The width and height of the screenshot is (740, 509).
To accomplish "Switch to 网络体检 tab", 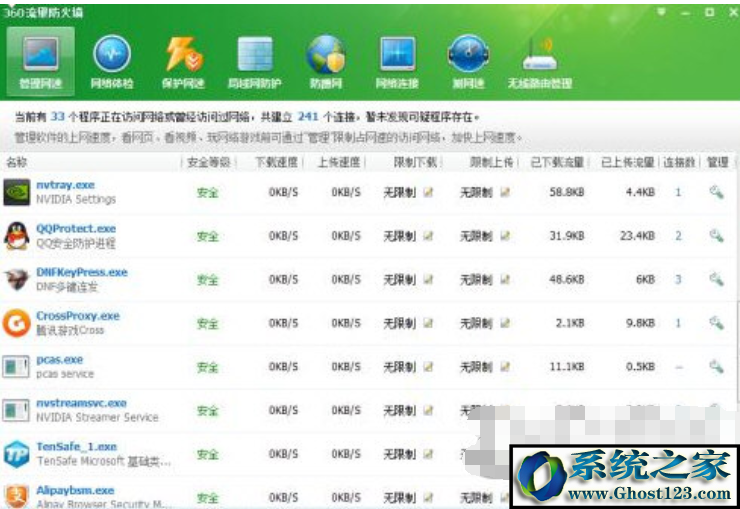I will pos(112,62).
